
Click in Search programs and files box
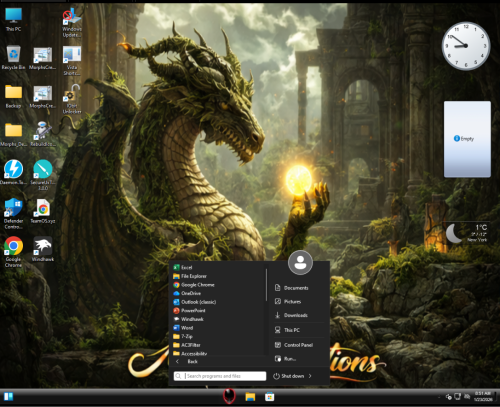(220, 376)
